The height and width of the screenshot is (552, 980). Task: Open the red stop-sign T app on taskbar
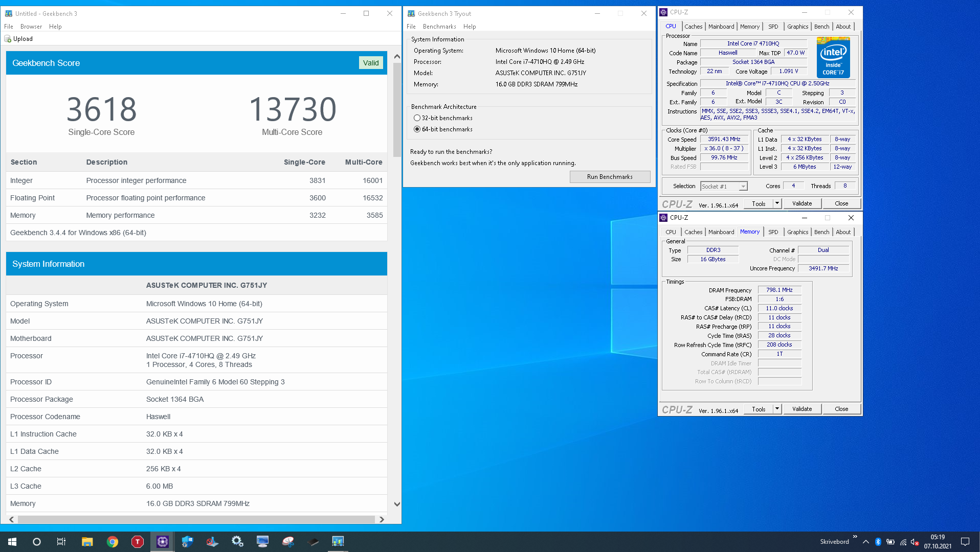[x=138, y=542]
